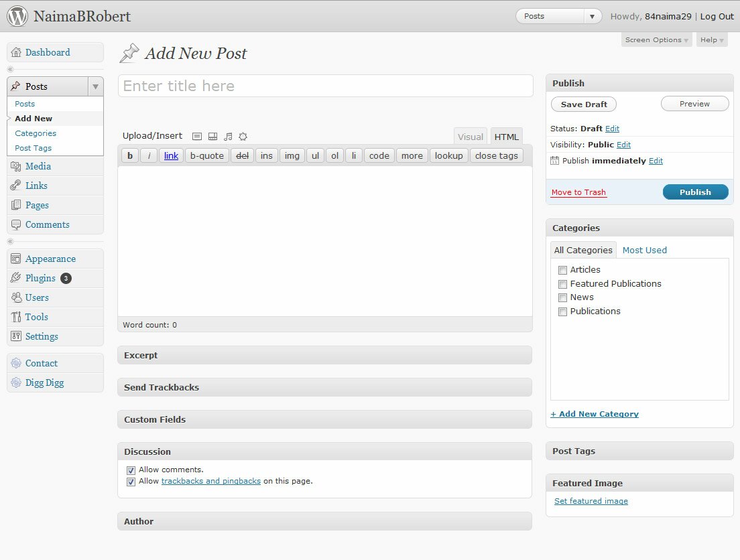The width and height of the screenshot is (740, 560).
Task: Click the close tags button
Action: tap(497, 155)
